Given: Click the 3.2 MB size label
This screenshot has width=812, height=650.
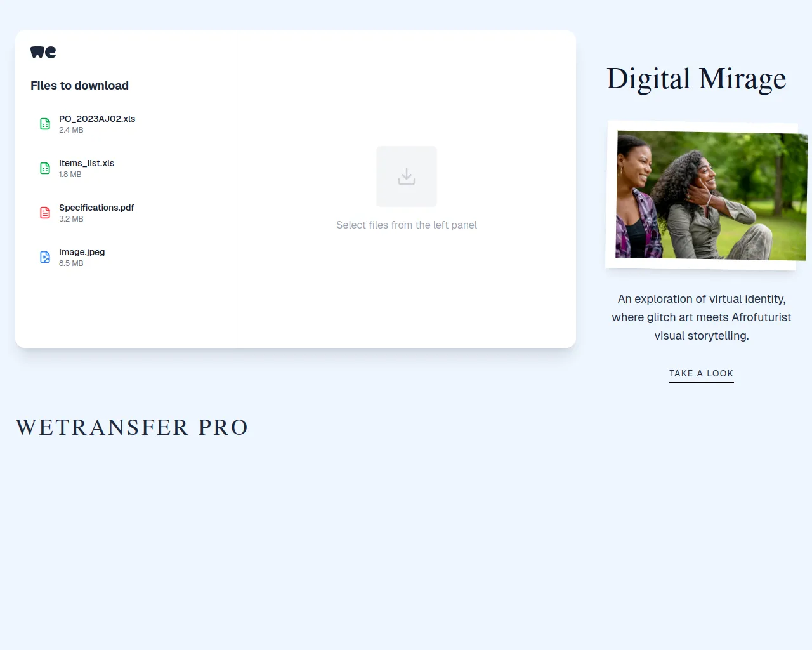Looking at the screenshot, I should tap(71, 219).
